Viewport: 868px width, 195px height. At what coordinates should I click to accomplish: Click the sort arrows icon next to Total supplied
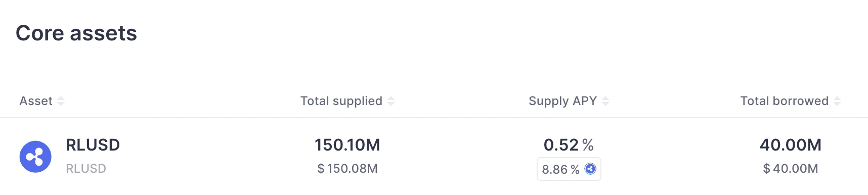(391, 101)
